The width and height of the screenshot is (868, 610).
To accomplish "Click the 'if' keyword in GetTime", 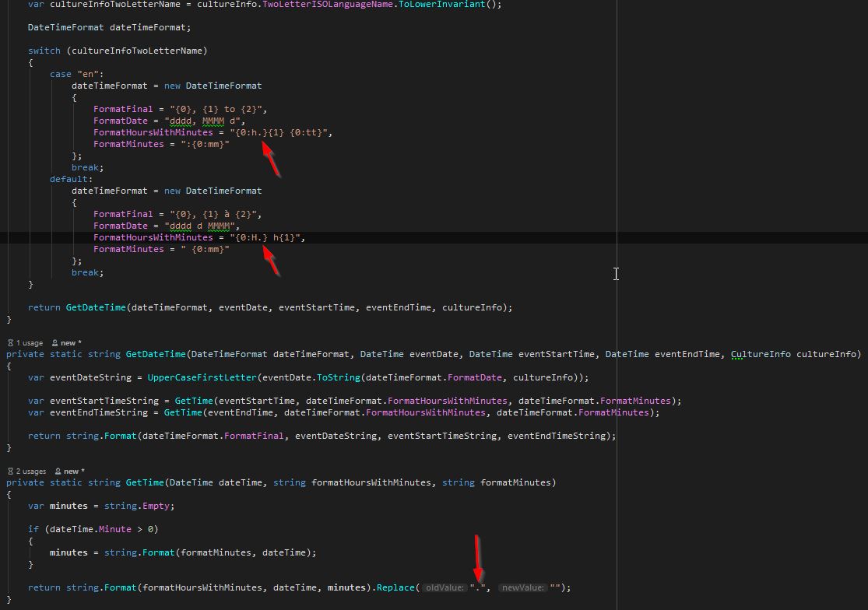I will pyautogui.click(x=33, y=529).
